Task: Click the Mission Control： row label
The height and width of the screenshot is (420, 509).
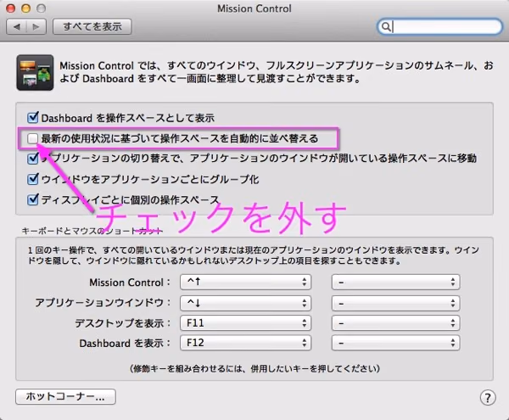Action: (x=130, y=283)
